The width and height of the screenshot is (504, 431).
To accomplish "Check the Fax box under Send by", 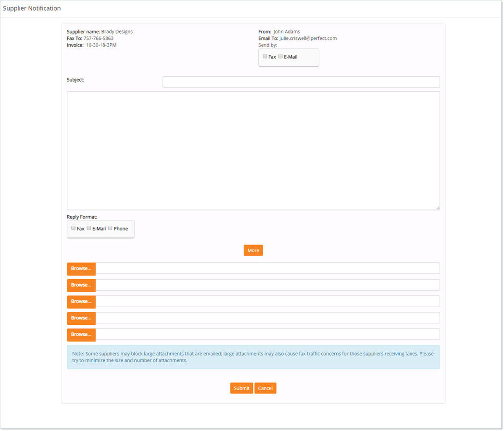I will point(265,56).
